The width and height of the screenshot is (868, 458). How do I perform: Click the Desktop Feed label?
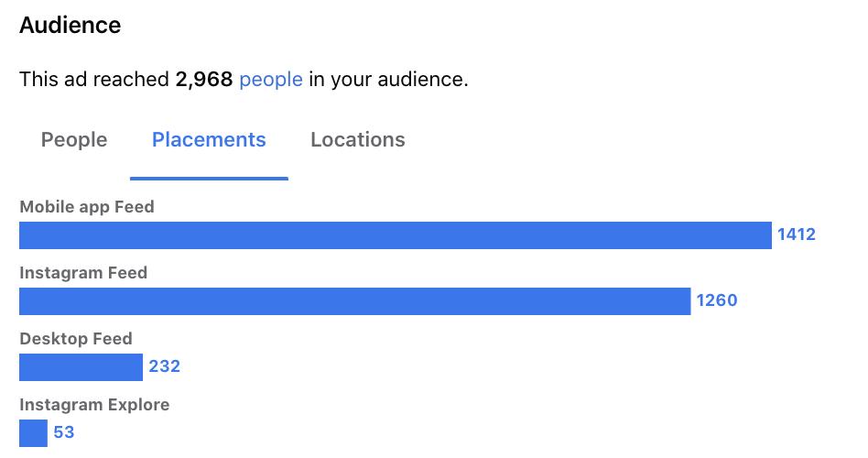pyautogui.click(x=76, y=338)
